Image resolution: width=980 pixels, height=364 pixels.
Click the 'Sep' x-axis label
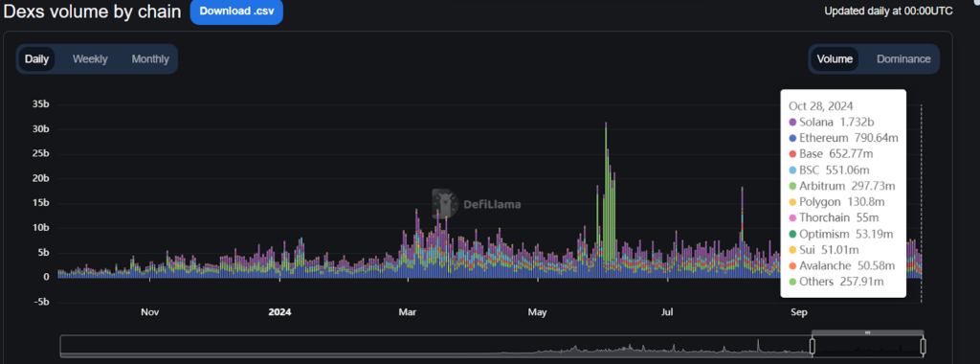799,311
